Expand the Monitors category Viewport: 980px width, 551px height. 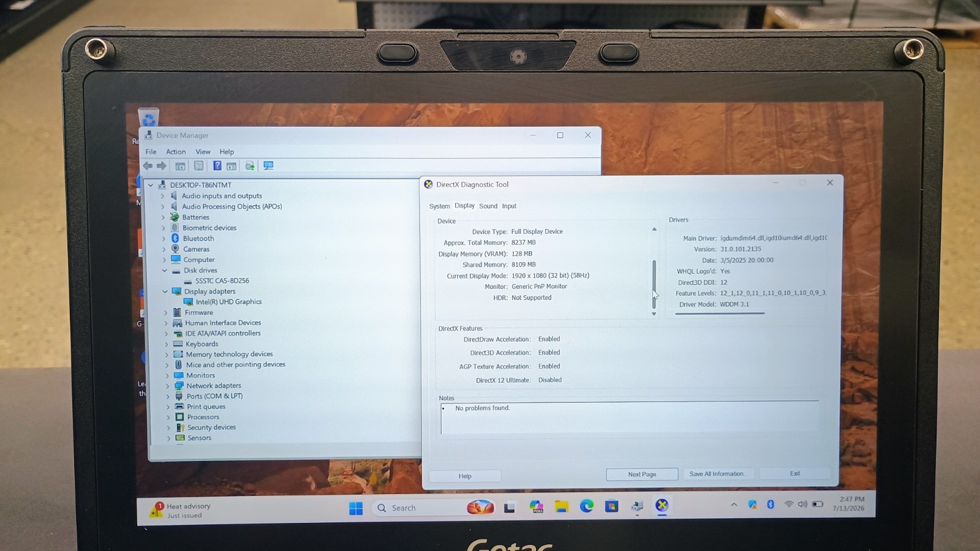point(167,376)
